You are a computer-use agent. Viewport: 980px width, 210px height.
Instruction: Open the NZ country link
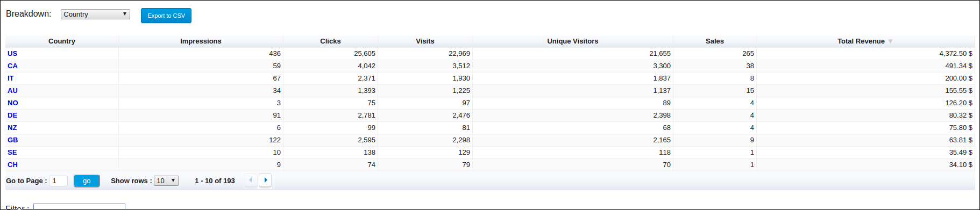[x=12, y=128]
